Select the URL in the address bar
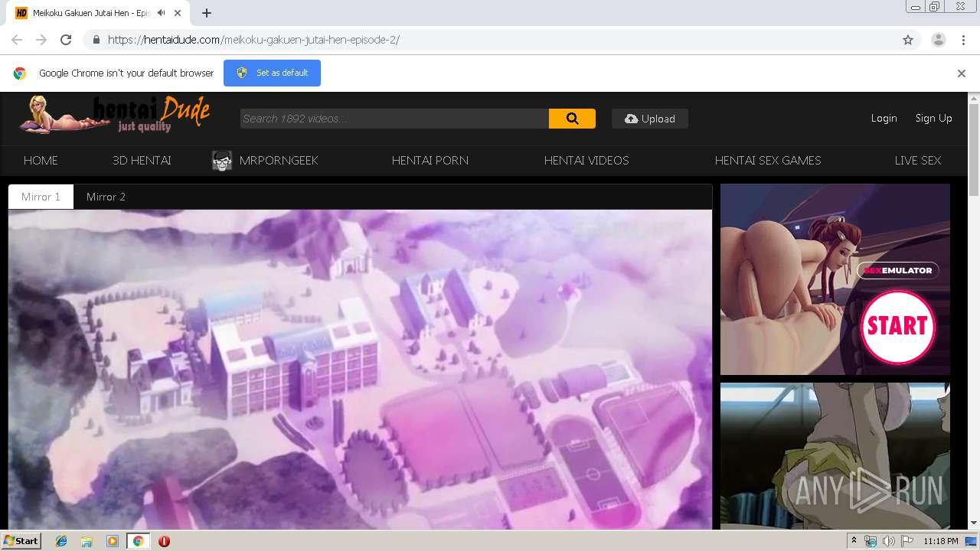The height and width of the screenshot is (551, 980). pos(253,40)
